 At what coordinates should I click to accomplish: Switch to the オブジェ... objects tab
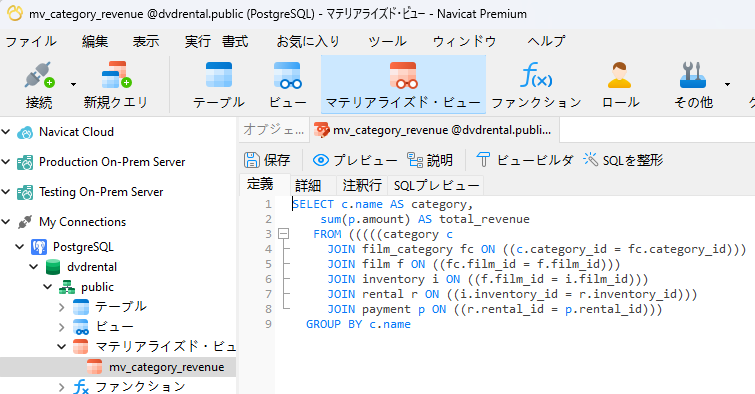pyautogui.click(x=273, y=130)
